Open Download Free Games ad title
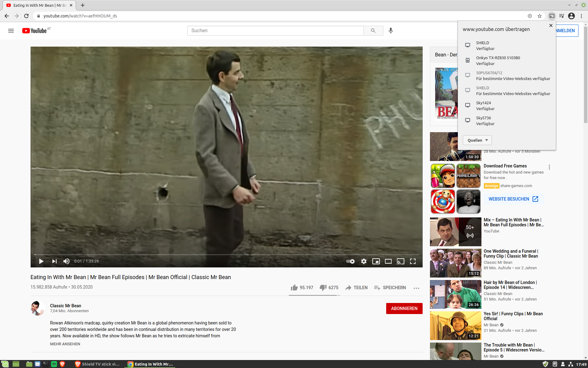The height and width of the screenshot is (368, 588). [505, 166]
